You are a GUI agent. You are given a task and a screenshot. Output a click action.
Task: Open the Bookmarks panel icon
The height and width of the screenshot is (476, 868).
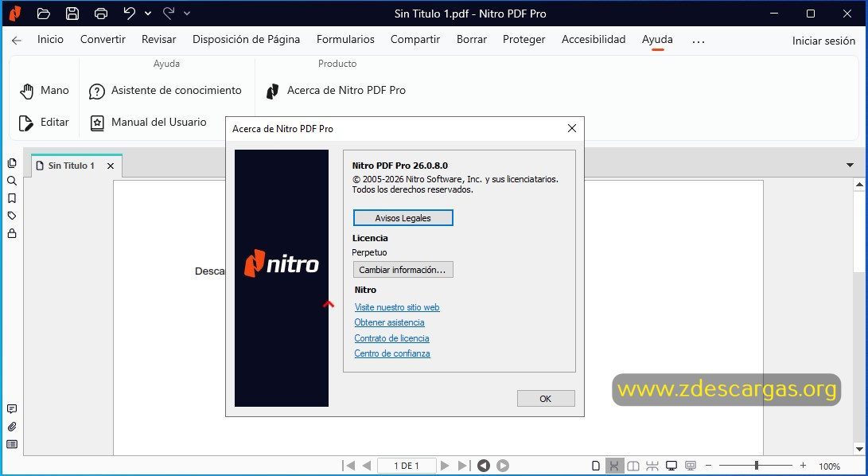coord(12,198)
